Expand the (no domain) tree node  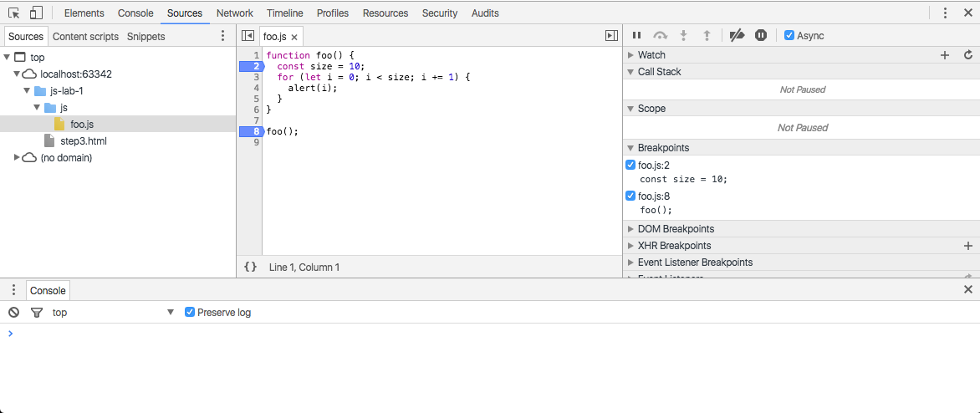click(x=18, y=157)
